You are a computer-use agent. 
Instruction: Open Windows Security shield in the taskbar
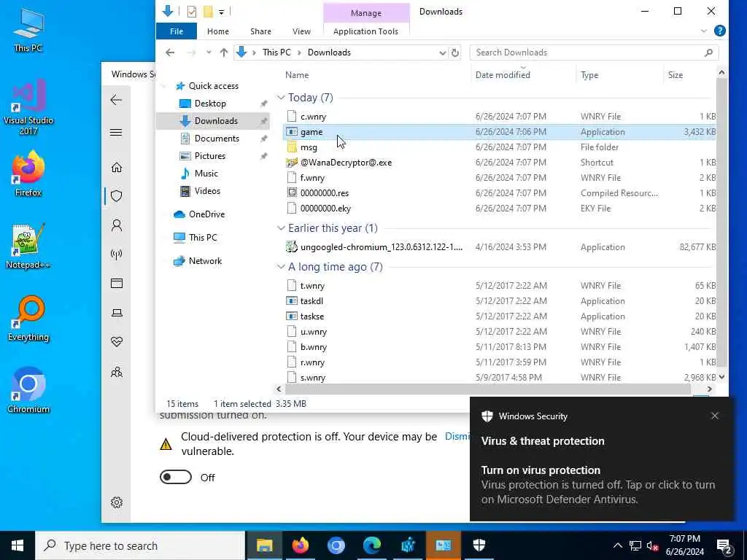coord(479,545)
